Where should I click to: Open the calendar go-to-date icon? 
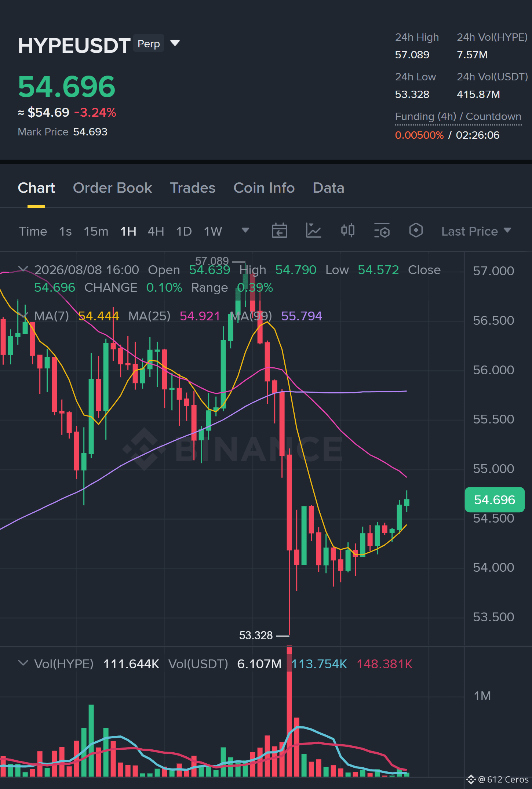pyautogui.click(x=279, y=231)
